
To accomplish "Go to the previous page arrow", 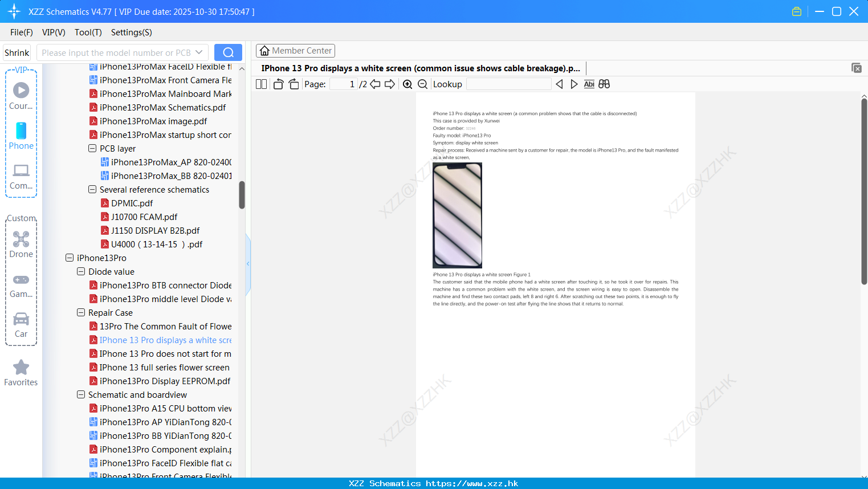I will tap(375, 84).
